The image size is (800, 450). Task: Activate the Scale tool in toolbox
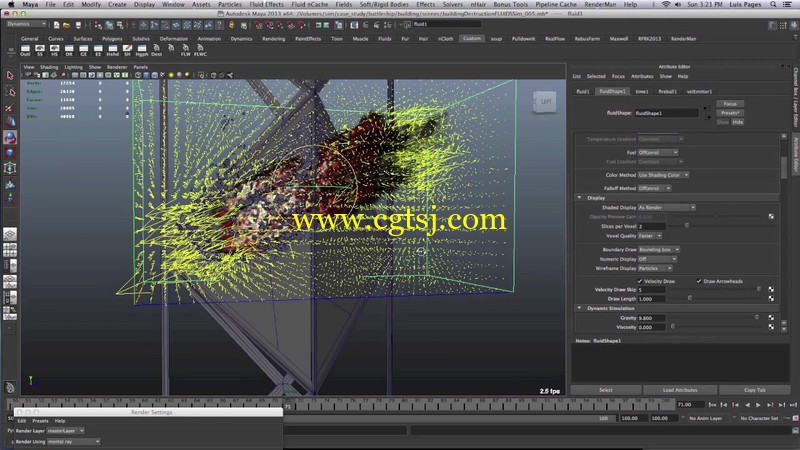tap(10, 153)
